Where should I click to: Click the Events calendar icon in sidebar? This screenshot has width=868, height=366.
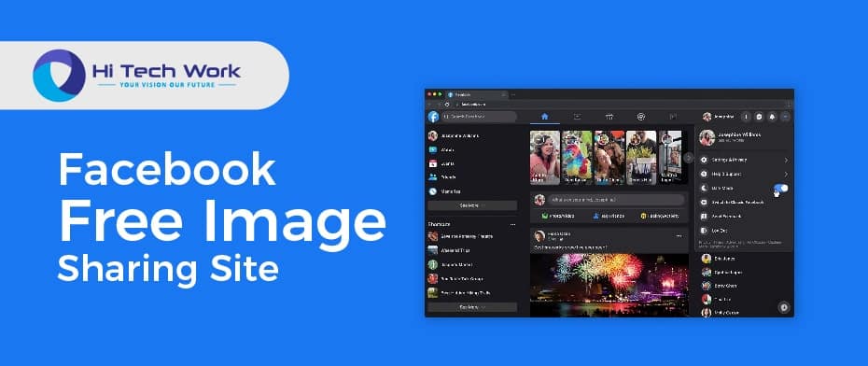[433, 163]
